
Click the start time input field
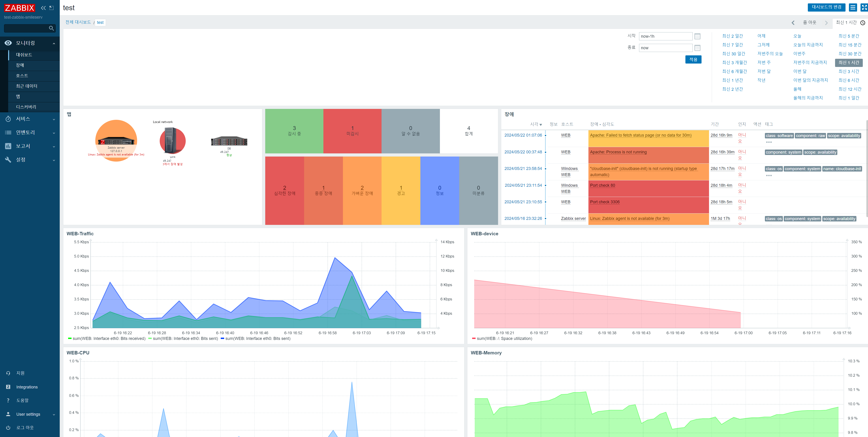(x=665, y=36)
